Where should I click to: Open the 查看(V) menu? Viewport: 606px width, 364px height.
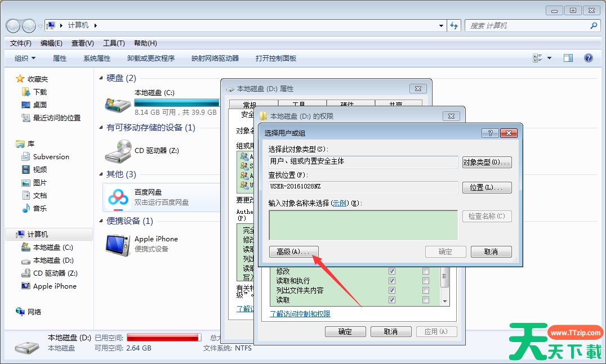tap(82, 43)
